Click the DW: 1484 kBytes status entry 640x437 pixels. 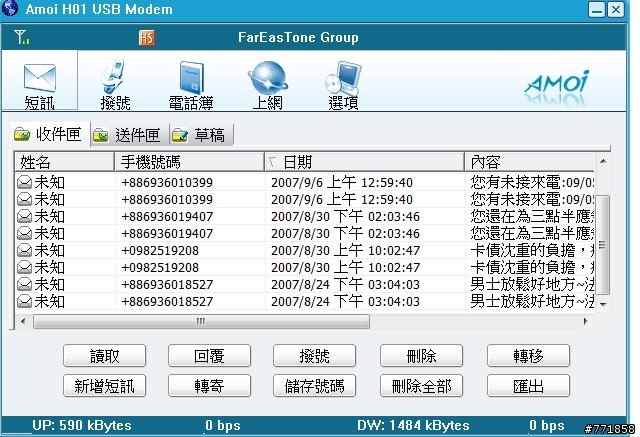(x=413, y=426)
